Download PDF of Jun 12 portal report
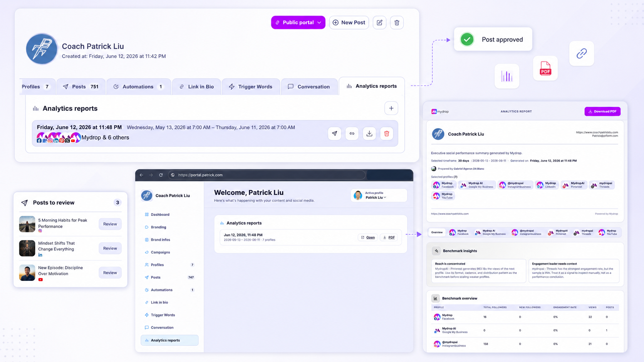Screen dimensions: 644x362 389,237
